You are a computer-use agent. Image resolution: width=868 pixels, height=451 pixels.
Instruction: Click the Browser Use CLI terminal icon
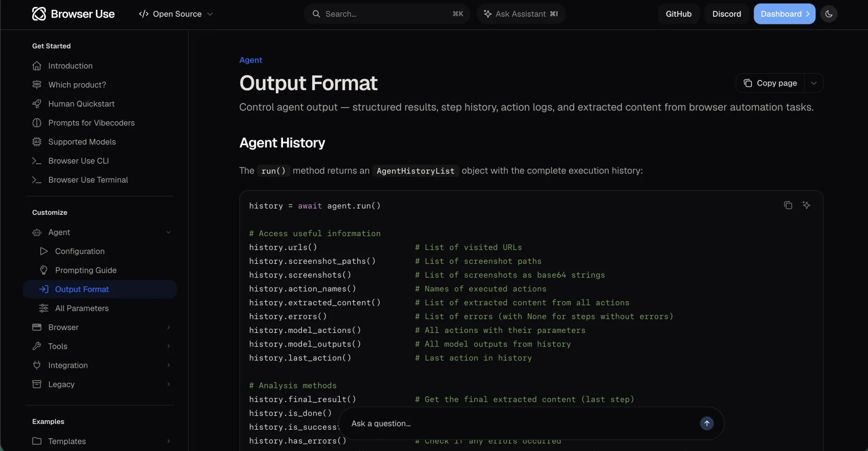pos(37,161)
